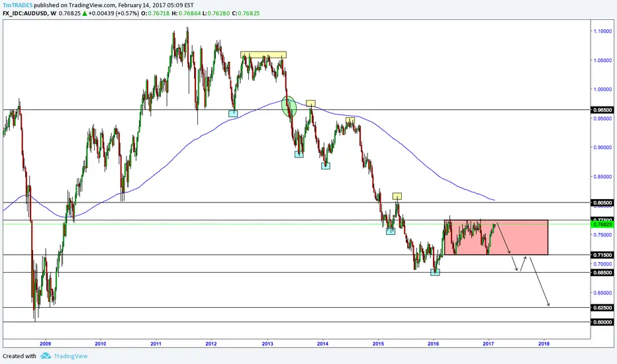The width and height of the screenshot is (617, 364).
Task: Click the green 0.76825 current price label
Action: (x=602, y=224)
